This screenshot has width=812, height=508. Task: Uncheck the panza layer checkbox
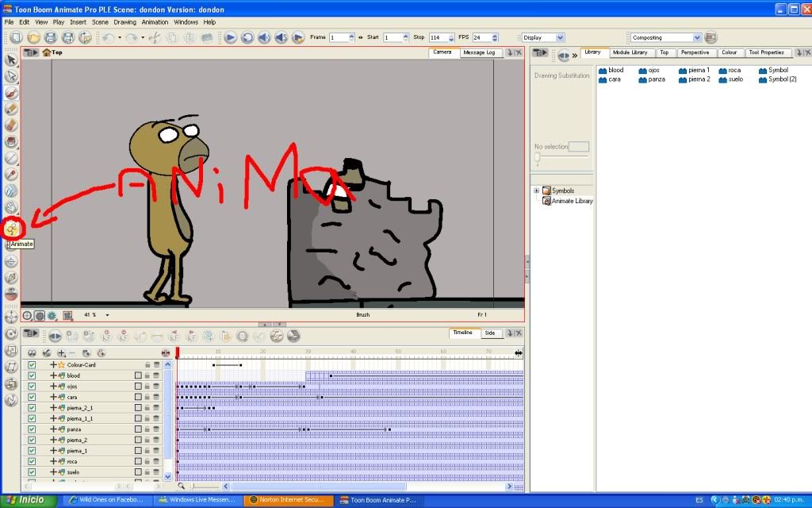pyautogui.click(x=32, y=429)
